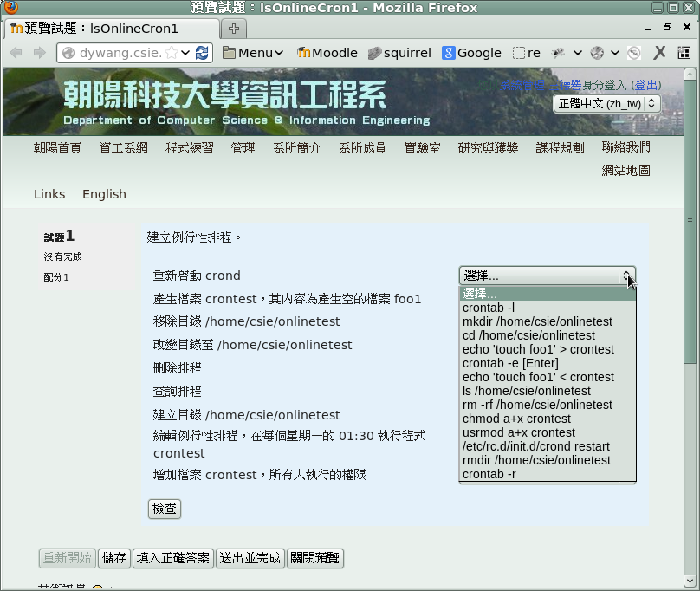Open the Menu bookmarks folder dropdown
The image size is (700, 591).
(x=253, y=53)
